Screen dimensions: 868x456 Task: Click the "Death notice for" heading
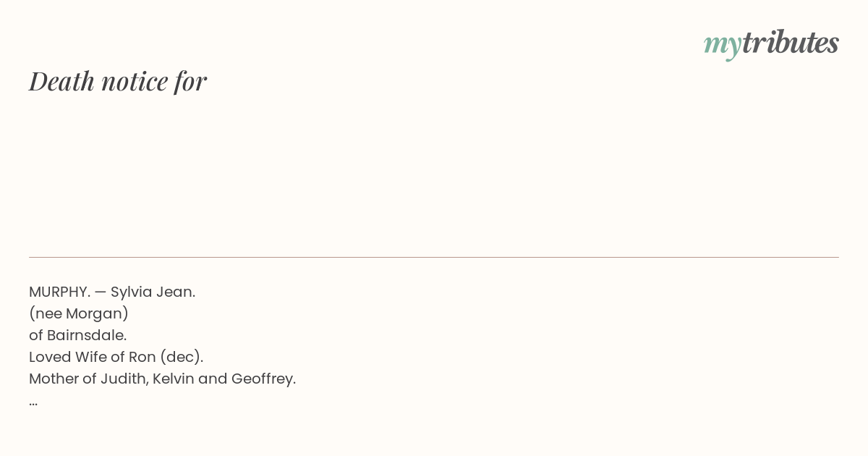pyautogui.click(x=118, y=81)
